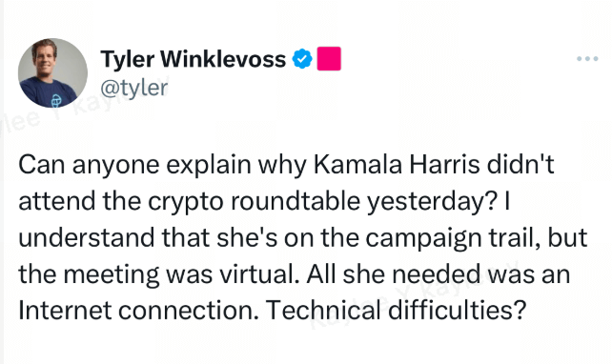This screenshot has width=612, height=364.
Task: Click the word "needed" in the tweet
Action: tap(436, 274)
